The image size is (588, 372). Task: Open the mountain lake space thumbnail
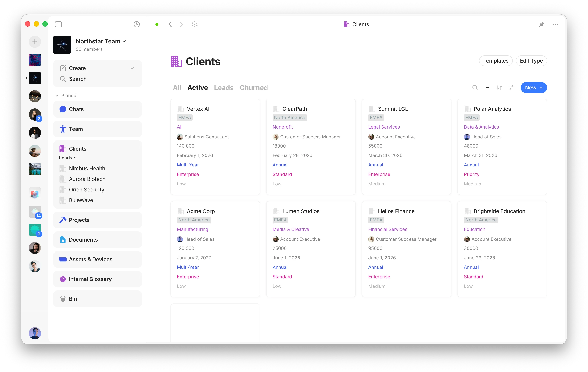click(35, 169)
